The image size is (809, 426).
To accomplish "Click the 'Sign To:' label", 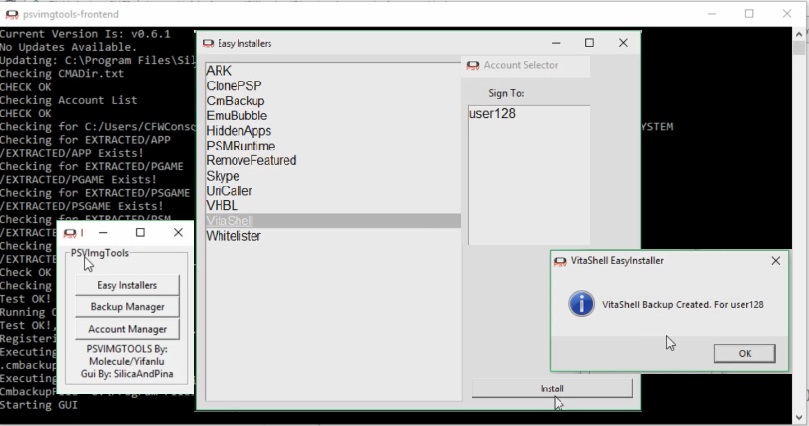I will point(506,93).
